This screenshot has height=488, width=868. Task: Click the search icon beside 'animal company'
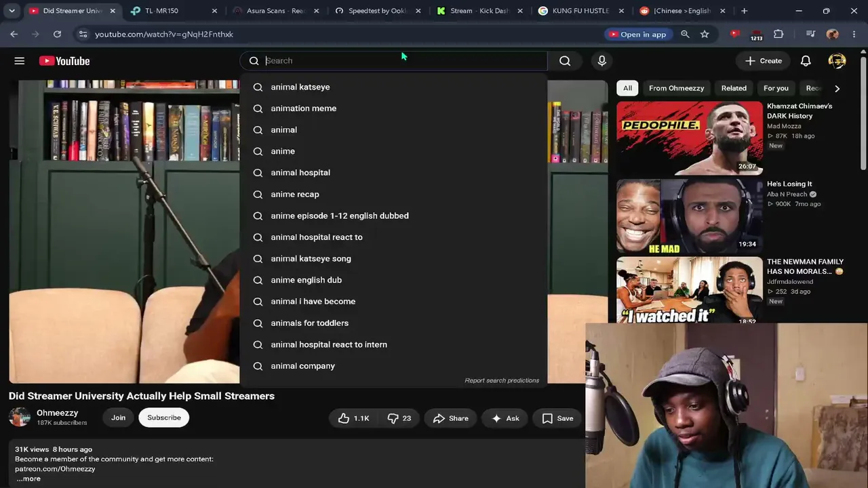click(258, 366)
